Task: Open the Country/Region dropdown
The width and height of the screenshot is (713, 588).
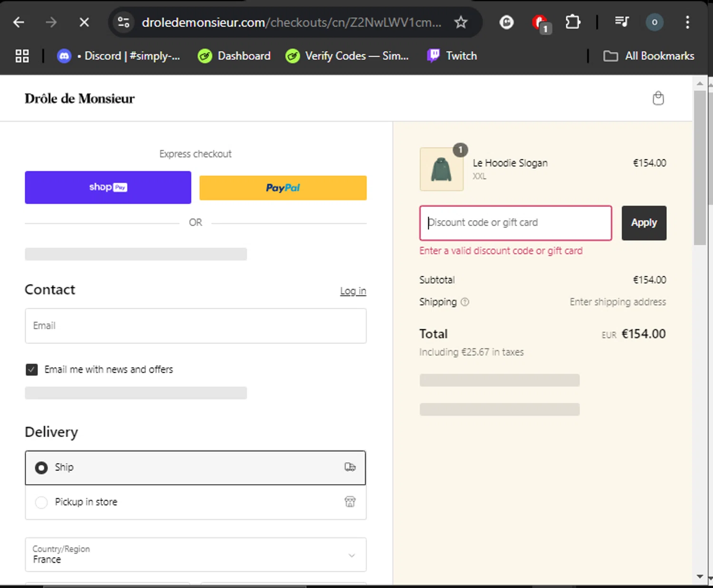Action: [195, 555]
